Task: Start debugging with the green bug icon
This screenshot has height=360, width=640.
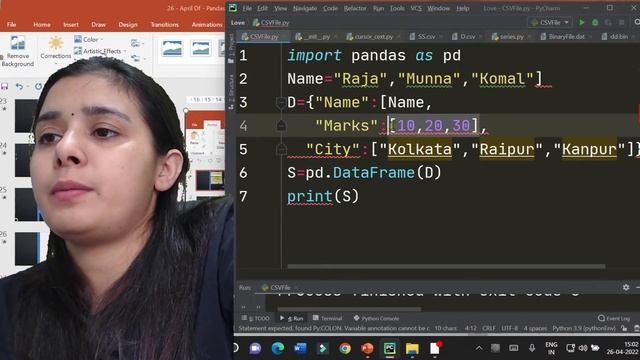Action: (595, 22)
